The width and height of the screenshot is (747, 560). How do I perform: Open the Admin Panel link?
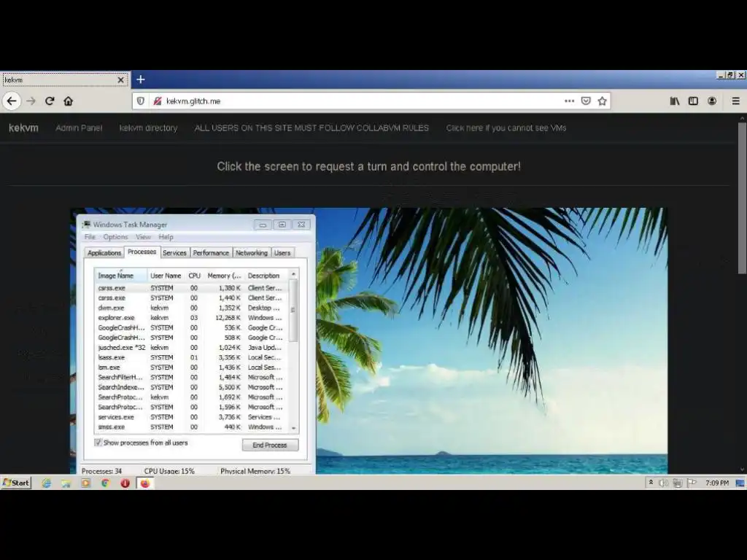click(79, 128)
